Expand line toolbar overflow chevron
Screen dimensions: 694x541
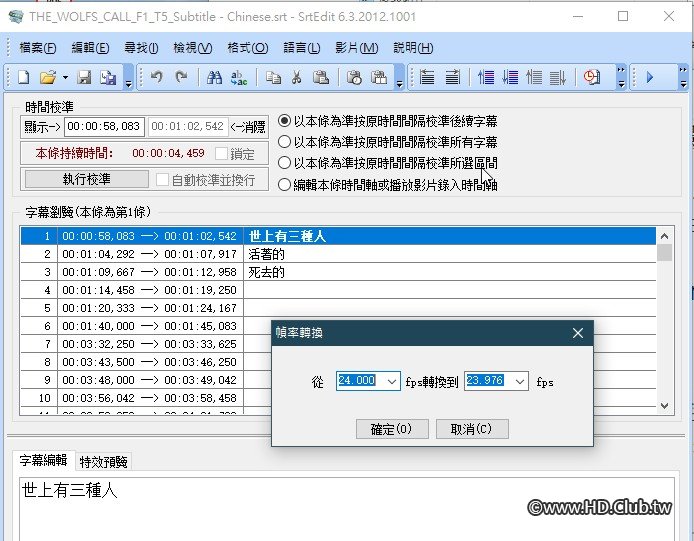click(x=621, y=77)
